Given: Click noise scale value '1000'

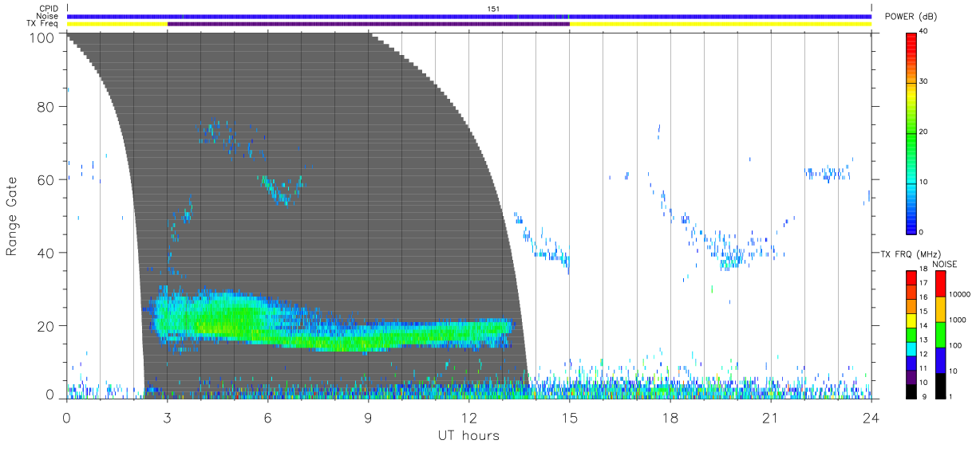Looking at the screenshot, I should (x=957, y=320).
